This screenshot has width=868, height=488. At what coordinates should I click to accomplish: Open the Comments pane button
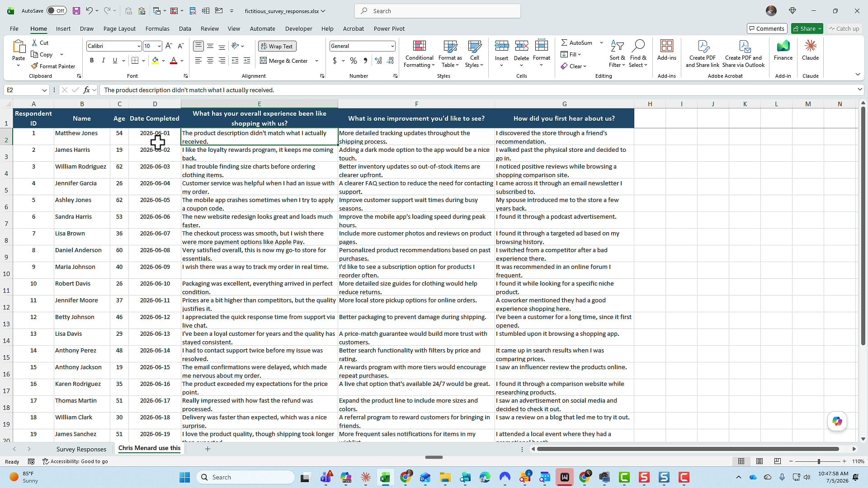pyautogui.click(x=767, y=28)
